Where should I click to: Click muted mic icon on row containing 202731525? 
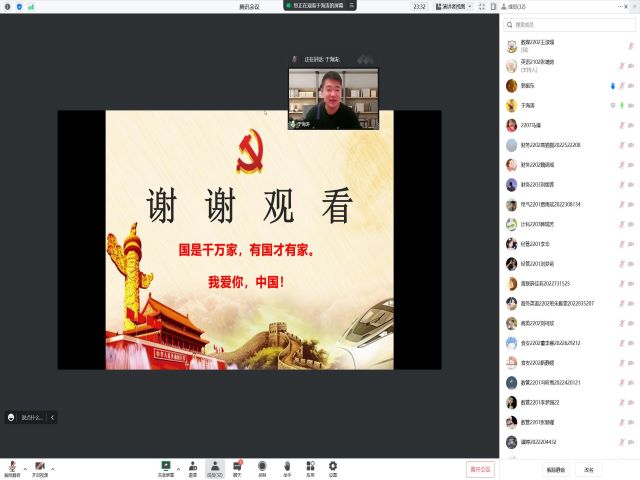622,283
